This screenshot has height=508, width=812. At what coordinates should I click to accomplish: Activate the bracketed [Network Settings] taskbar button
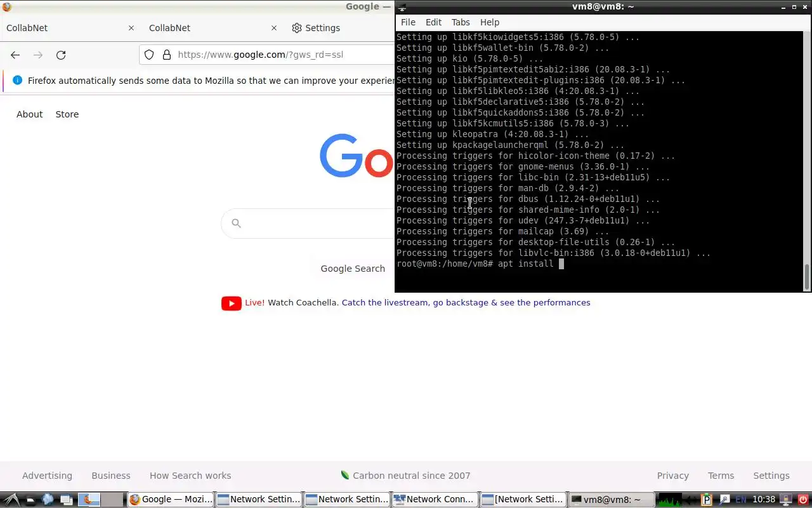tap(523, 500)
